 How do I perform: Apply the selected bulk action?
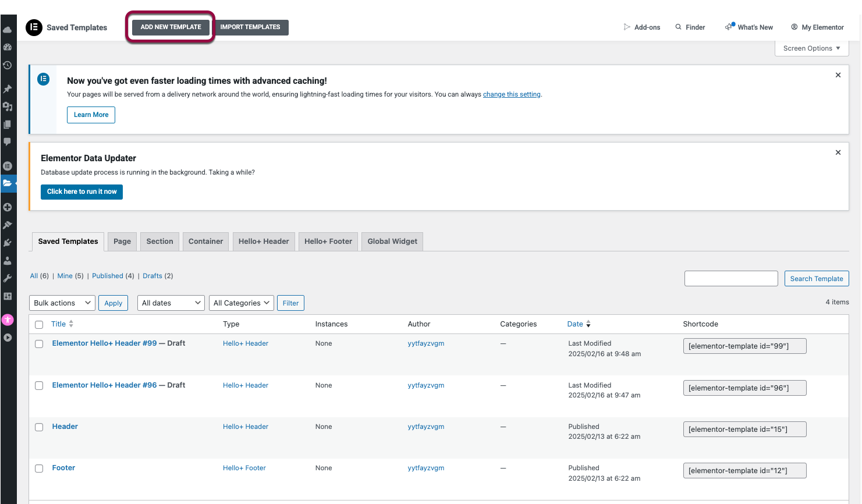pos(113,303)
